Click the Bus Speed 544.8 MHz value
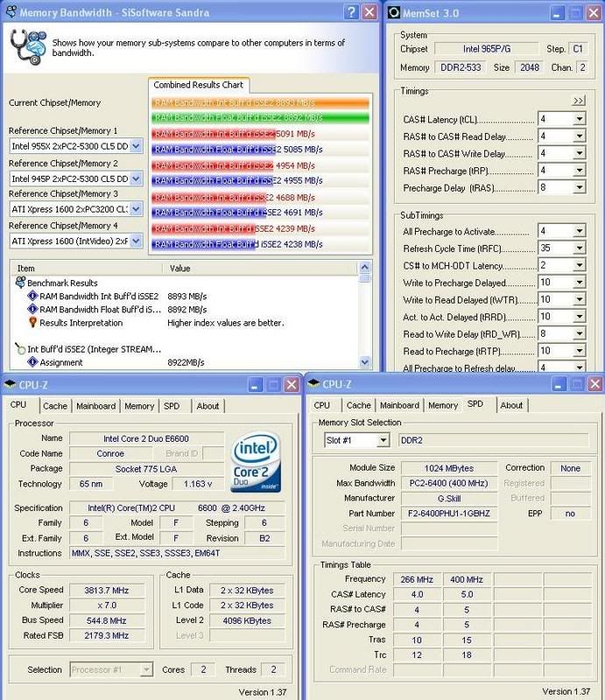This screenshot has width=605, height=700. (x=107, y=620)
